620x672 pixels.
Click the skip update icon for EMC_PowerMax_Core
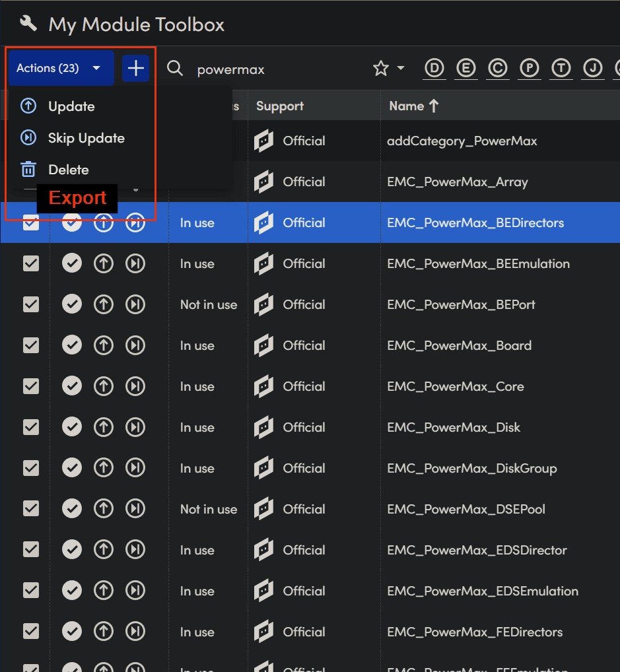(135, 387)
